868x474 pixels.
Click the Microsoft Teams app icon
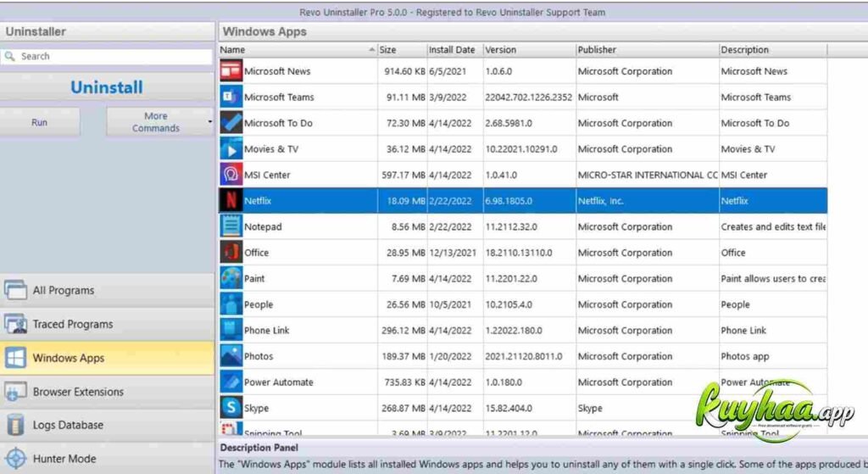231,97
